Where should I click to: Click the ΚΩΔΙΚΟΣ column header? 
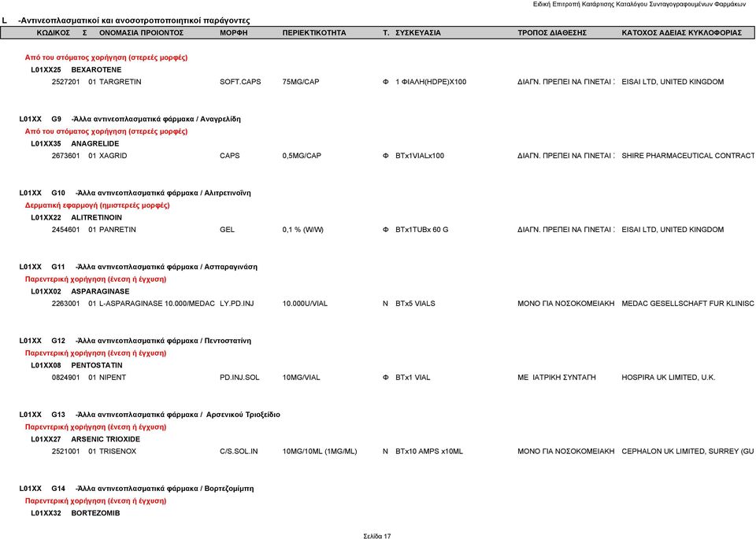54,33
